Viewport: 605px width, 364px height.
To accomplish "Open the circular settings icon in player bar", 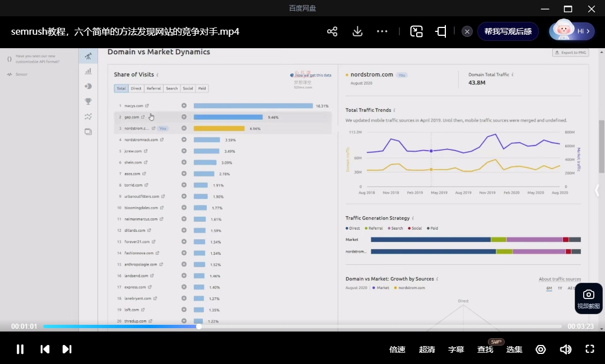I will [x=541, y=349].
